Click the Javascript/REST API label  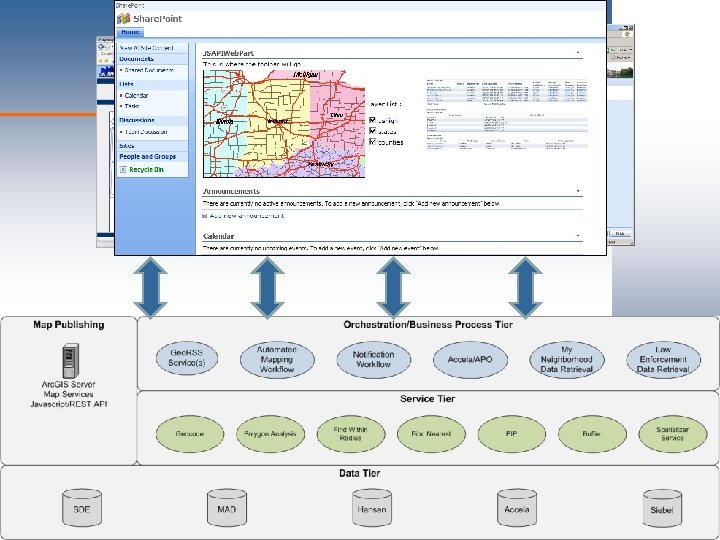pos(69,404)
